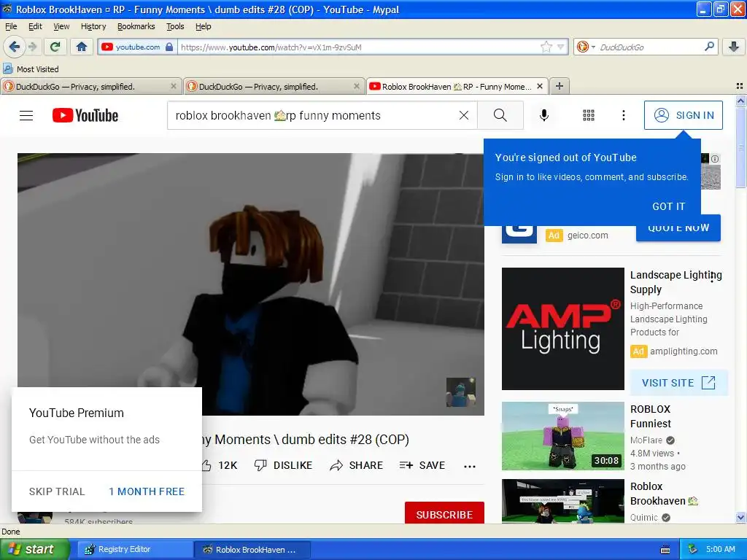The image size is (747, 560).
Task: Switch to the second DuckDuckGo tab
Action: click(x=274, y=86)
